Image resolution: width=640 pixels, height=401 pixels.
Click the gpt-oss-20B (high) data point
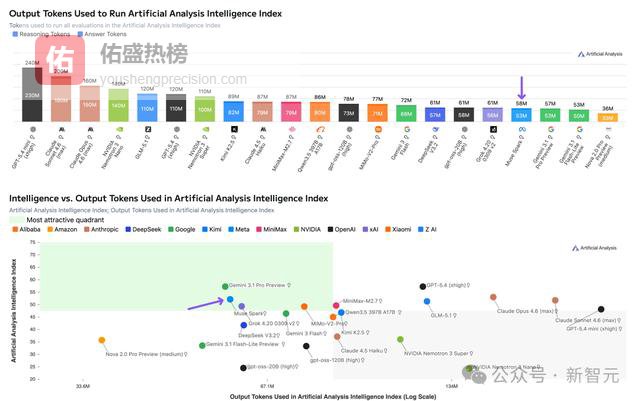pos(243,368)
